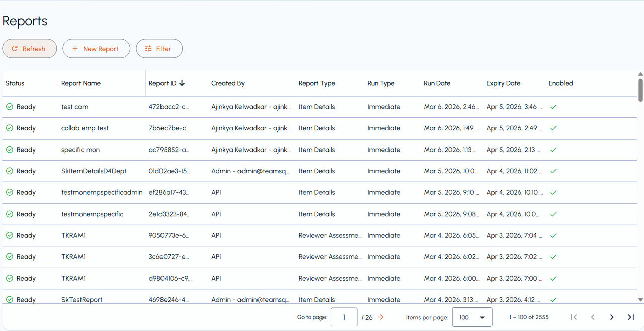Click run date Mar 6, 2026, 2:46…
The width and height of the screenshot is (644, 331).
[452, 107]
